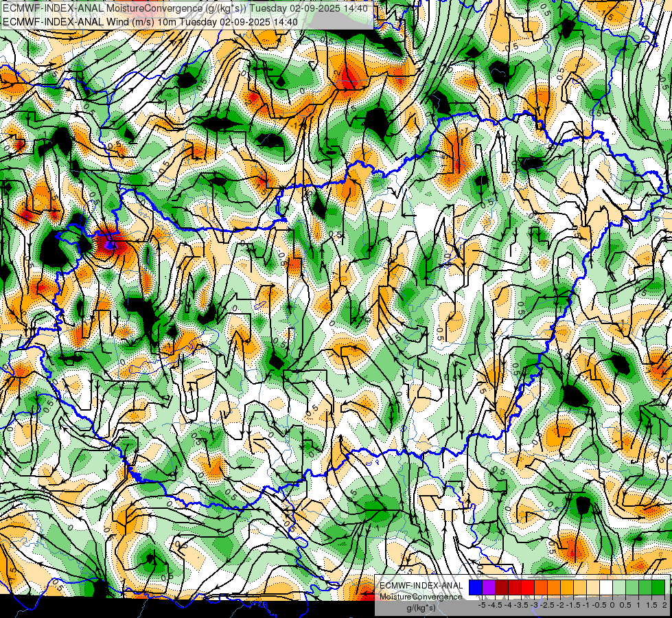The image size is (672, 618).
Task: Click the bright red swatch between -3.5 and -3
Action: click(528, 588)
